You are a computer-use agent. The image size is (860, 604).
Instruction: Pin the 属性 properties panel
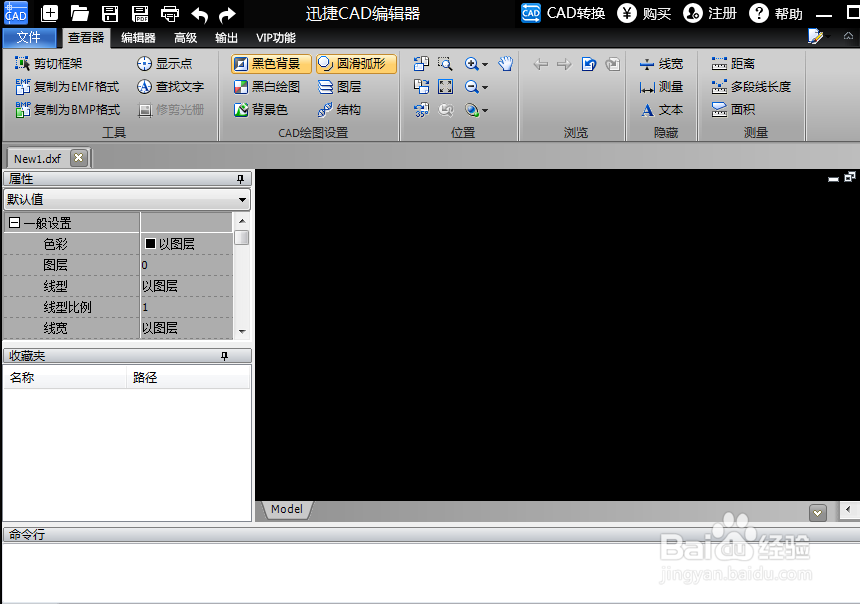(240, 179)
